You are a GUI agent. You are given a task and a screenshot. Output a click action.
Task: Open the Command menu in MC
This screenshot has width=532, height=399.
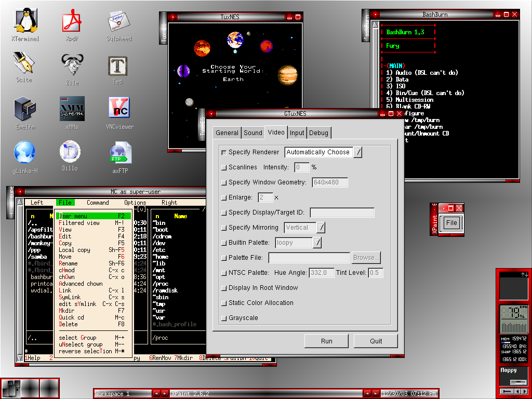(98, 203)
